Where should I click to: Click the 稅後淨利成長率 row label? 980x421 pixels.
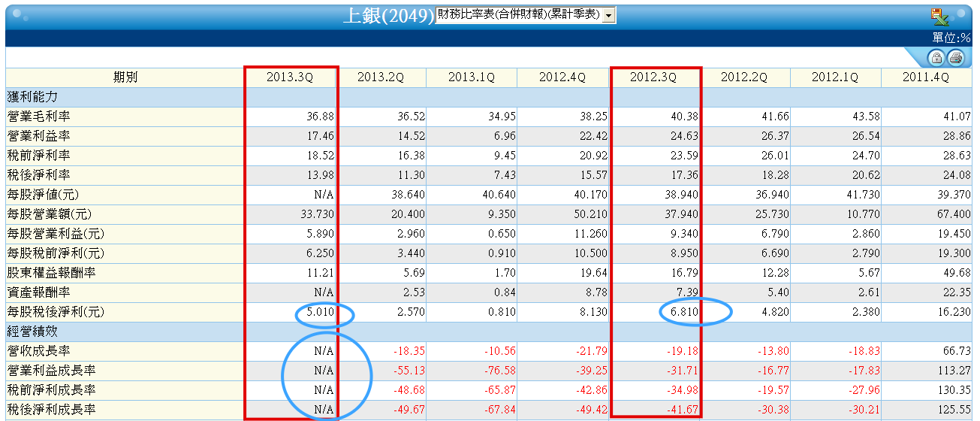[50, 410]
